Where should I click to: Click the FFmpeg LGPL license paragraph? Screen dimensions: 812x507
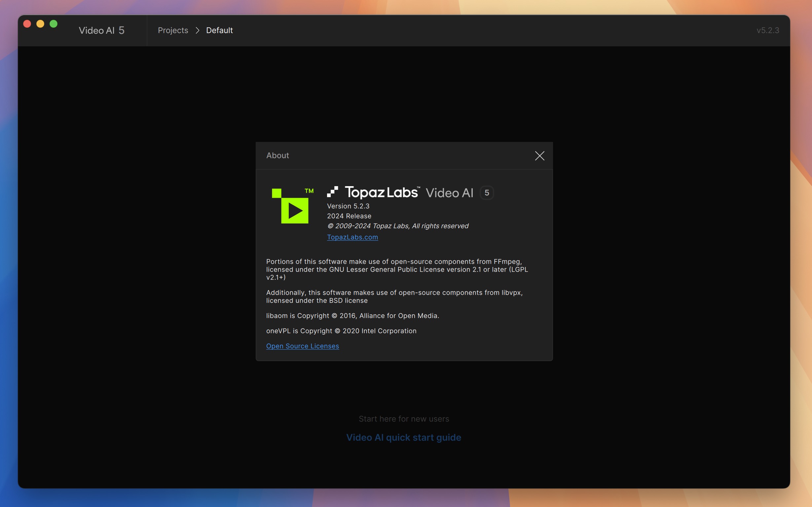click(x=397, y=269)
